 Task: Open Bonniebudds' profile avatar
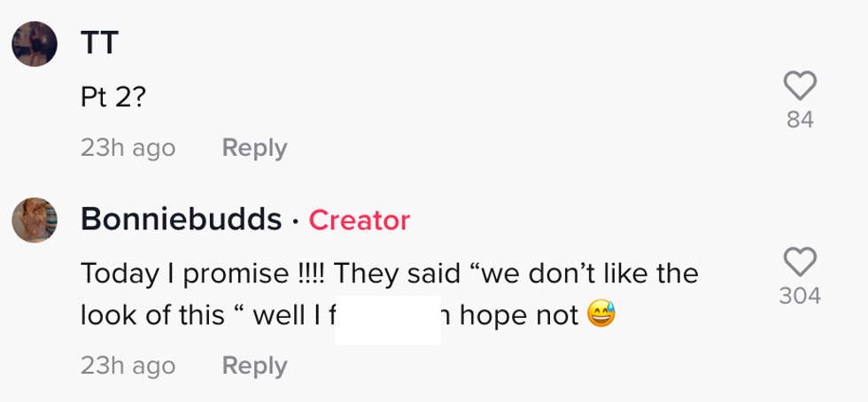coord(35,220)
